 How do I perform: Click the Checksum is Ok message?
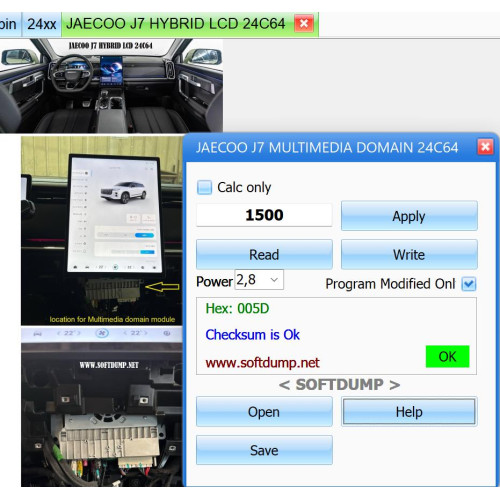(252, 335)
